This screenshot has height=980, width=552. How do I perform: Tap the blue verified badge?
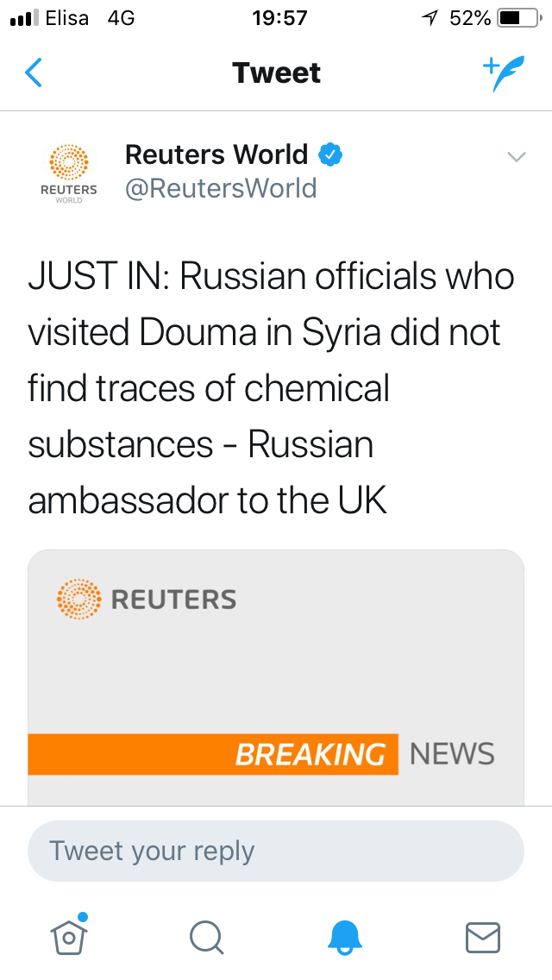pyautogui.click(x=331, y=155)
